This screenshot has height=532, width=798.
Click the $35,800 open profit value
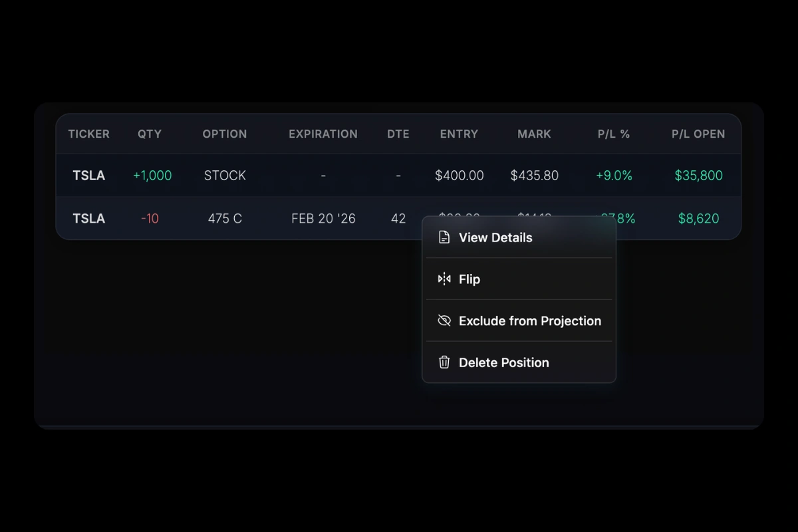tap(698, 176)
